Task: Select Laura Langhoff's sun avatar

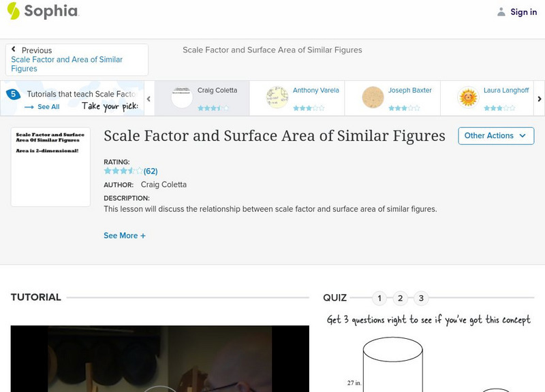Action: click(x=468, y=97)
